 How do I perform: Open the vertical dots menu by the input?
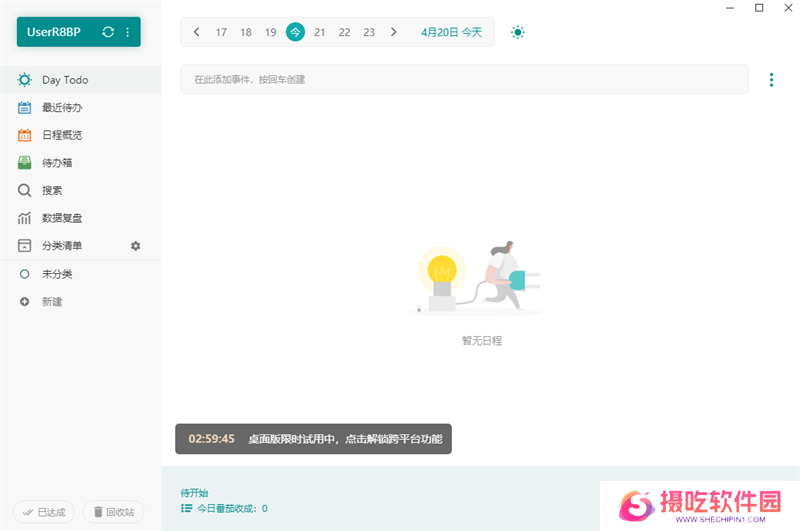pos(771,80)
